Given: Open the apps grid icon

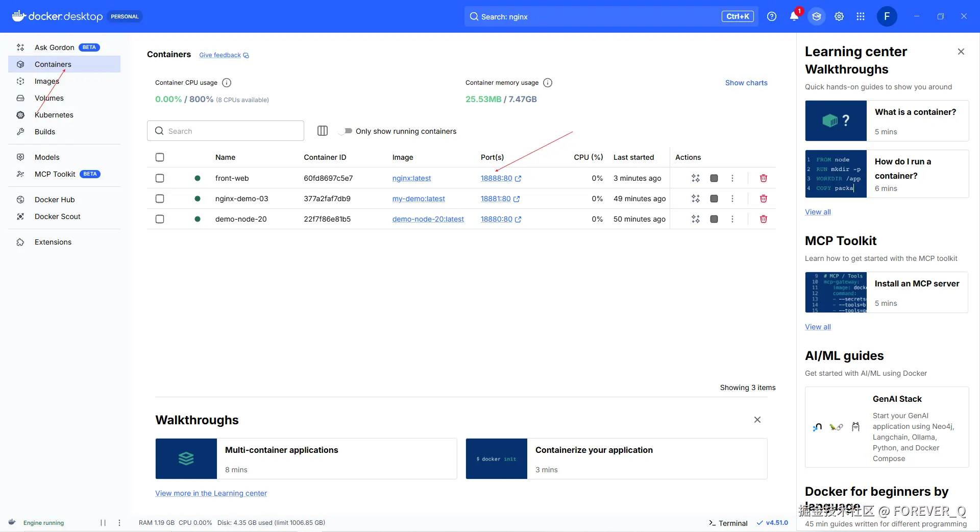Looking at the screenshot, I should (861, 16).
